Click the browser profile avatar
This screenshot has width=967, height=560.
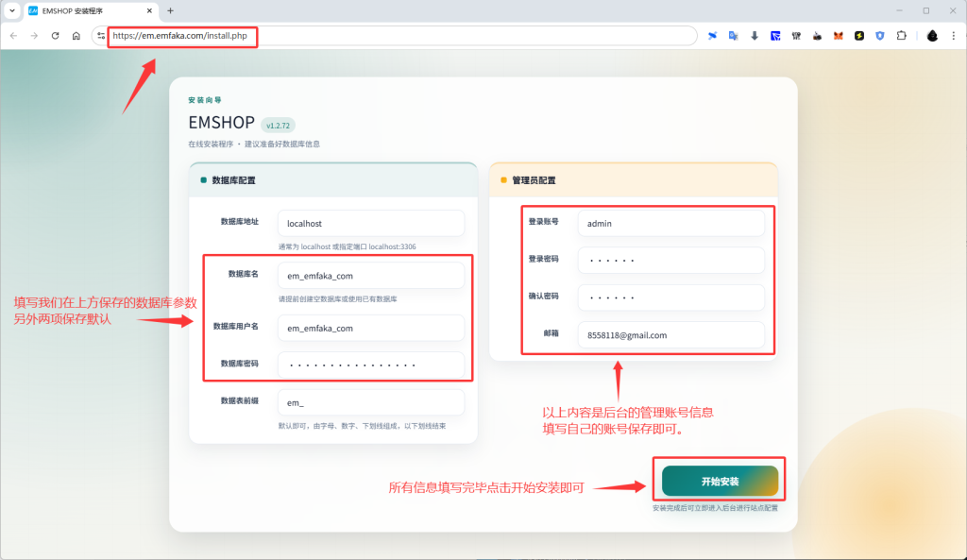coord(932,35)
